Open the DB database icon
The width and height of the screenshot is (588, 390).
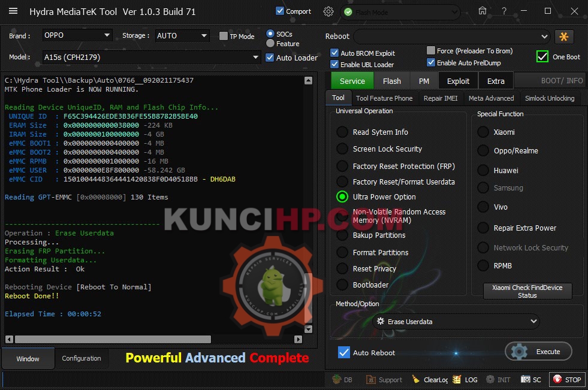342,379
